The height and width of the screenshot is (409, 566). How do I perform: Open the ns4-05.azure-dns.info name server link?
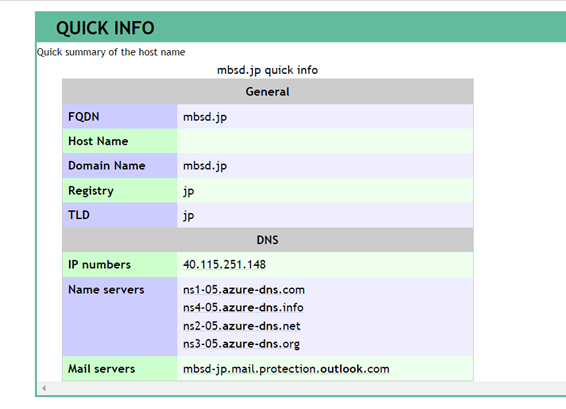[x=243, y=308]
